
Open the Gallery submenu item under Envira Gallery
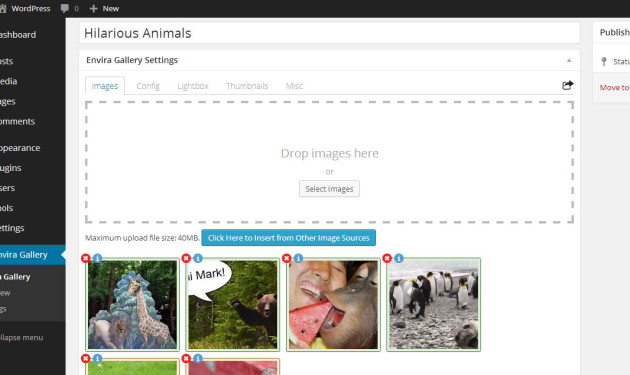[15, 277]
